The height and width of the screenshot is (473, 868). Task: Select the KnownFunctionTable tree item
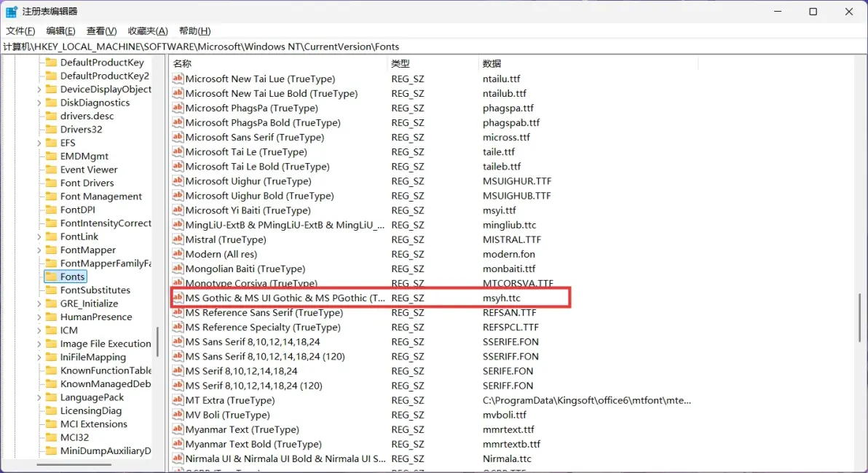point(106,370)
